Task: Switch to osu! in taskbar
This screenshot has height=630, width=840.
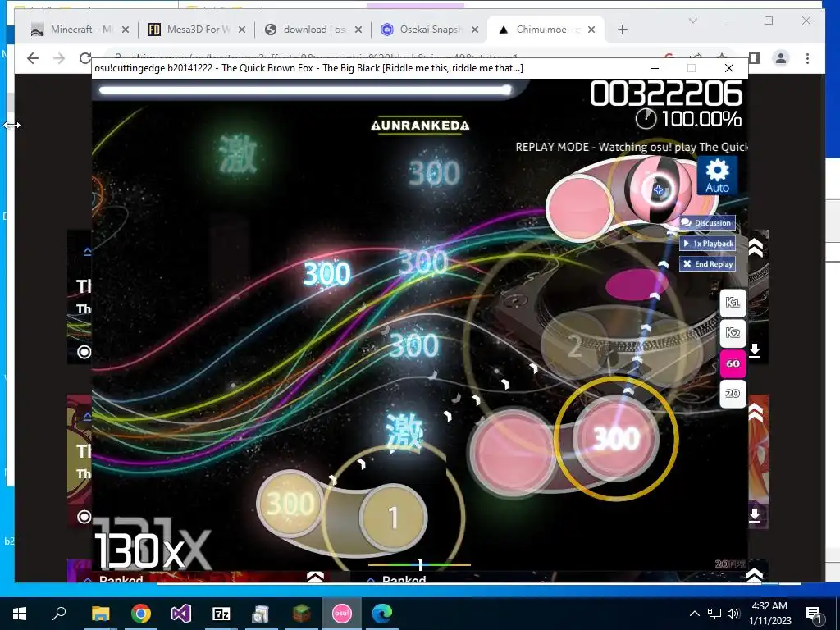Action: tap(342, 614)
